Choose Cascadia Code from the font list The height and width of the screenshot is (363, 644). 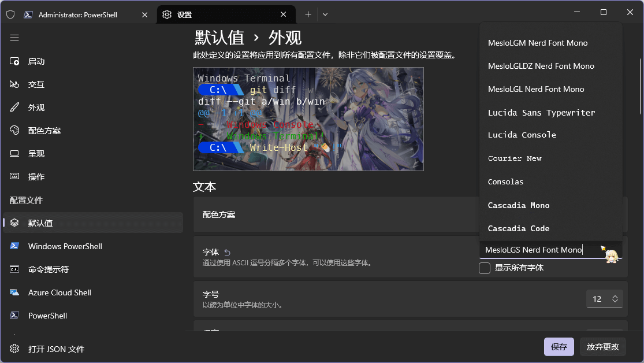pos(519,228)
